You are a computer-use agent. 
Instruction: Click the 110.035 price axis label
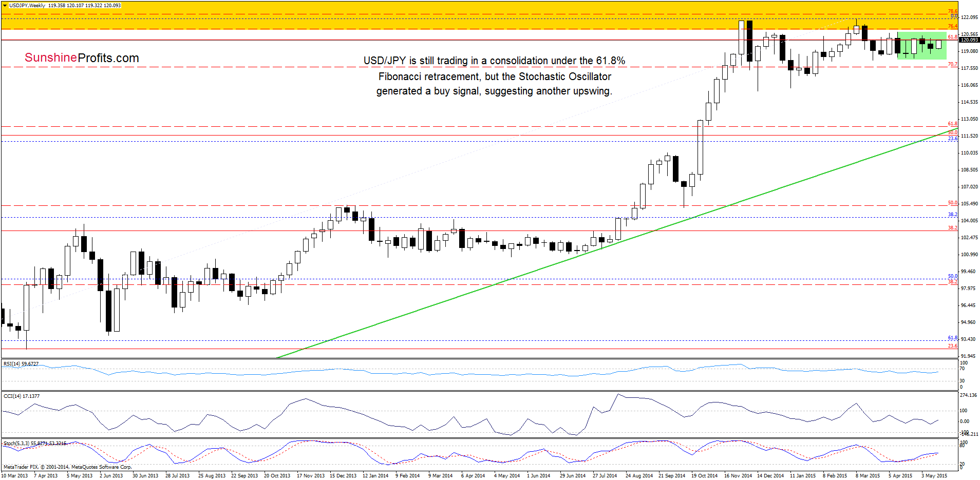[x=969, y=153]
